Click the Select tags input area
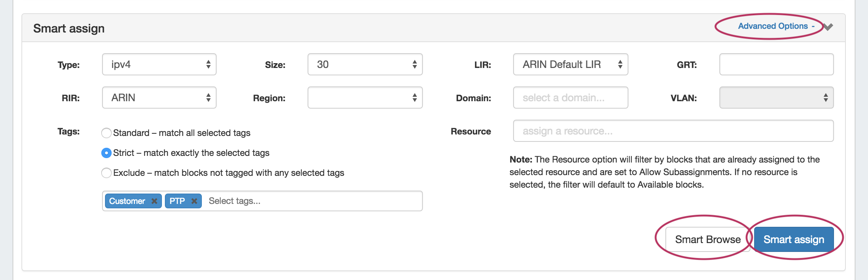Viewport: 868px width, 280px height. pyautogui.click(x=311, y=201)
